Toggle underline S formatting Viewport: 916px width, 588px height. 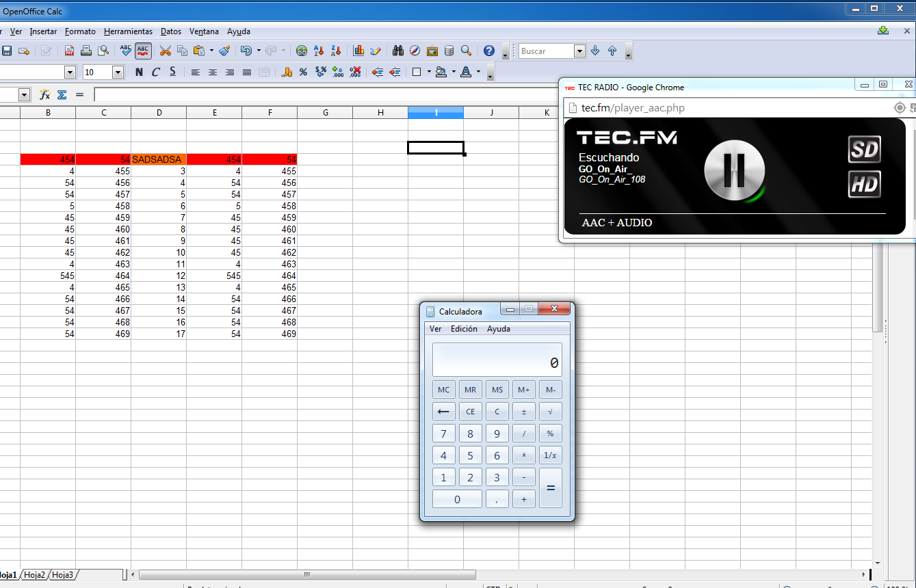pyautogui.click(x=173, y=72)
